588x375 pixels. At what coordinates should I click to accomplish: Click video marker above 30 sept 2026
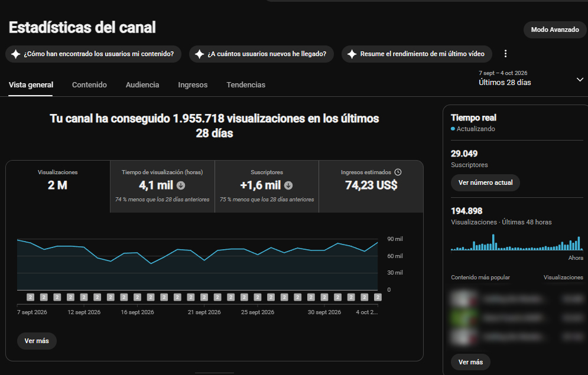pos(324,297)
